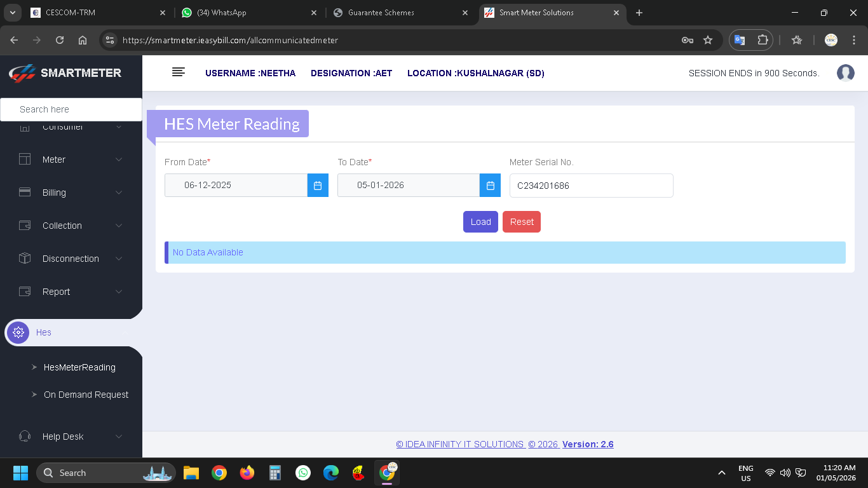Click the Report sidebar icon
The width and height of the screenshot is (868, 488).
[25, 292]
